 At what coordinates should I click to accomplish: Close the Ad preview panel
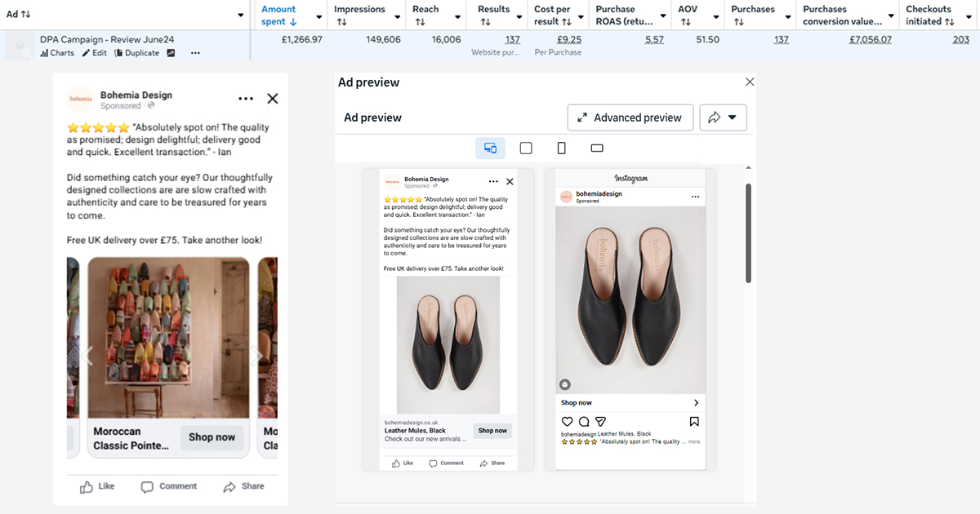(x=750, y=82)
